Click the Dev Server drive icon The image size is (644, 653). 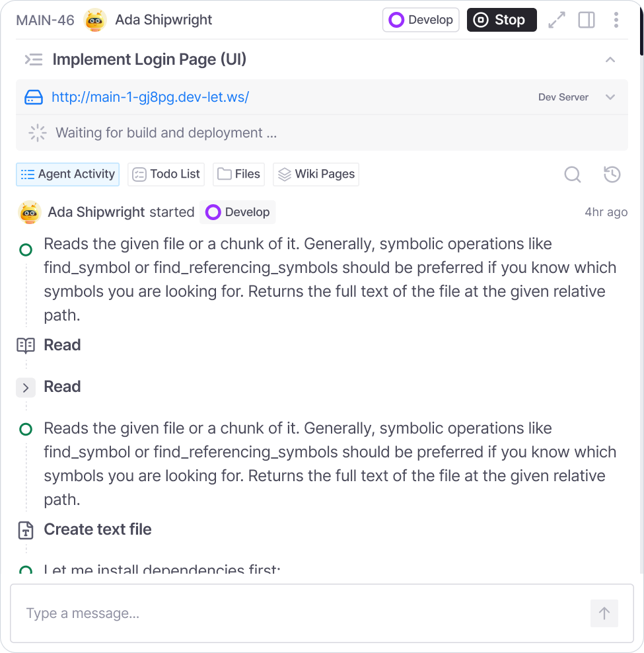pos(34,97)
